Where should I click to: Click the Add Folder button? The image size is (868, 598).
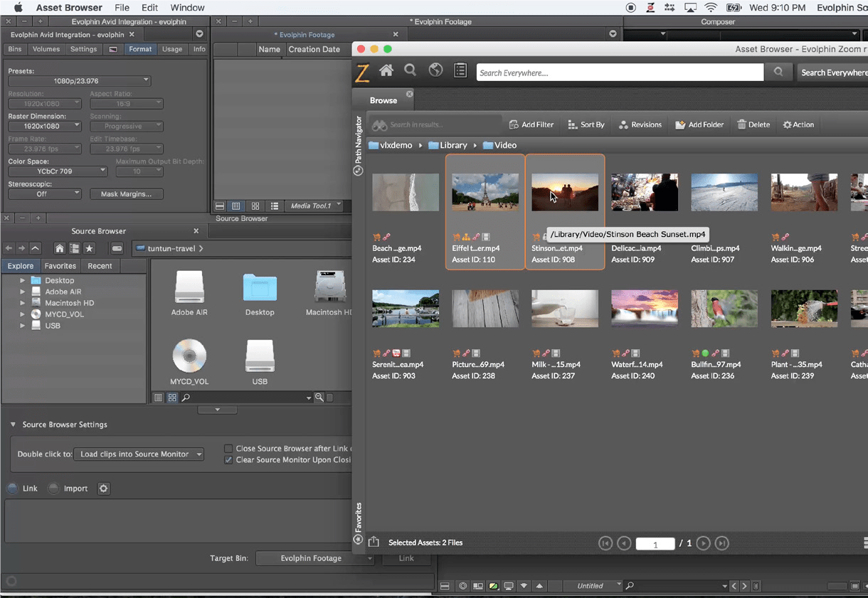pos(699,124)
